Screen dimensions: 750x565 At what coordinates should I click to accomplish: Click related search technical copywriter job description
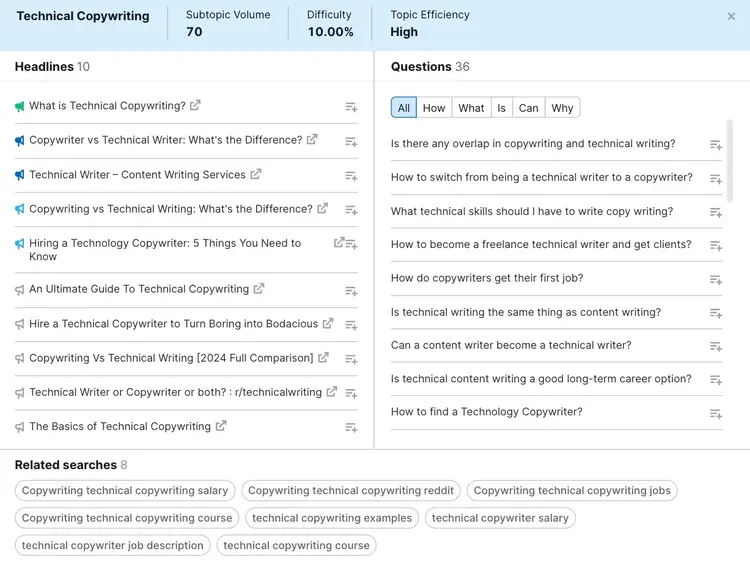click(x=112, y=545)
